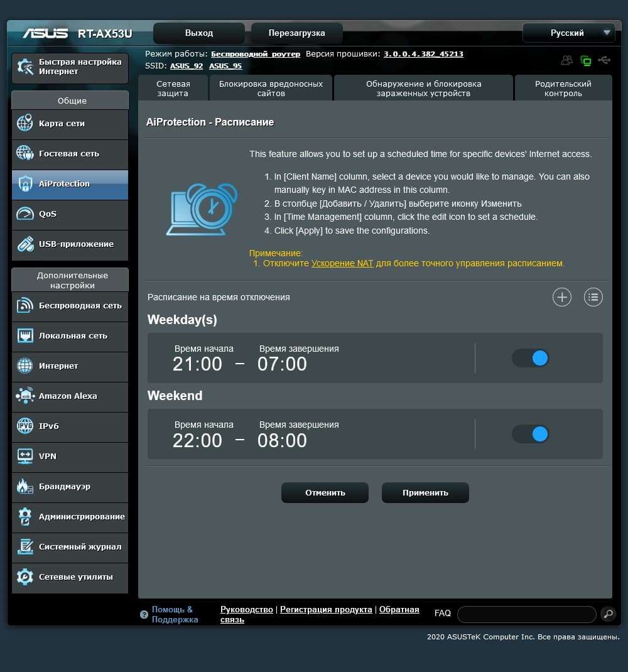Switch to Сетевая защита tab

pos(173,89)
